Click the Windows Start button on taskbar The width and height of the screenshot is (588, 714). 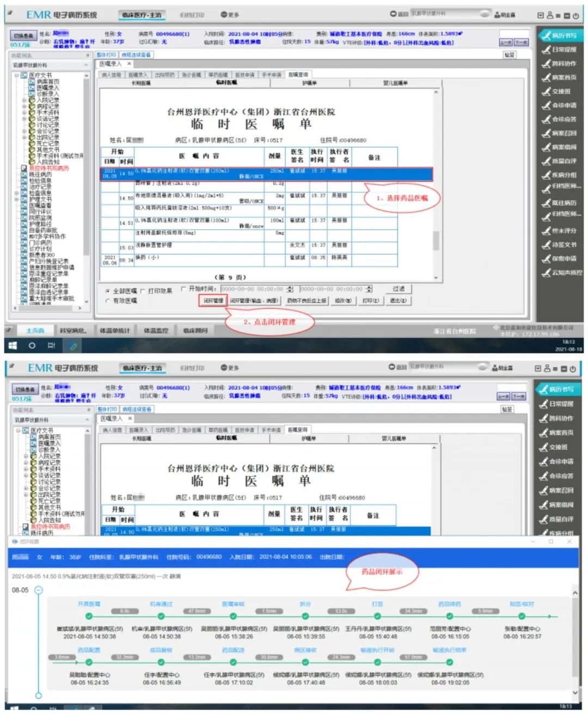tap(13, 345)
